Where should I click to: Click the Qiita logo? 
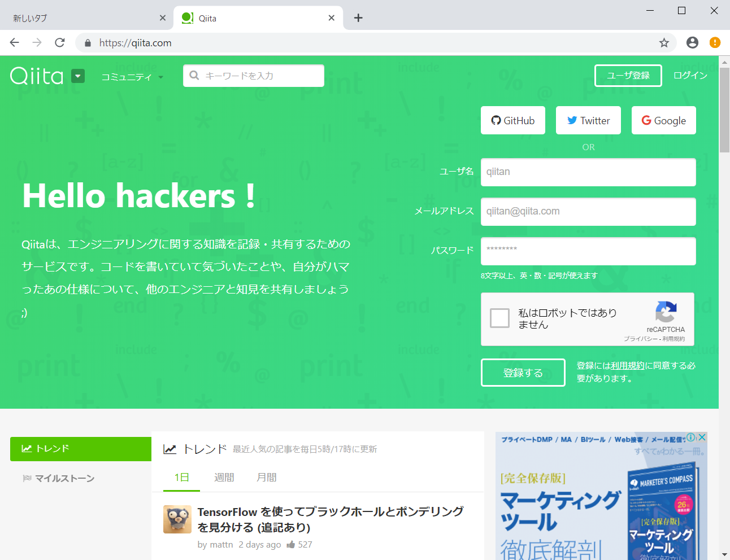[35, 76]
